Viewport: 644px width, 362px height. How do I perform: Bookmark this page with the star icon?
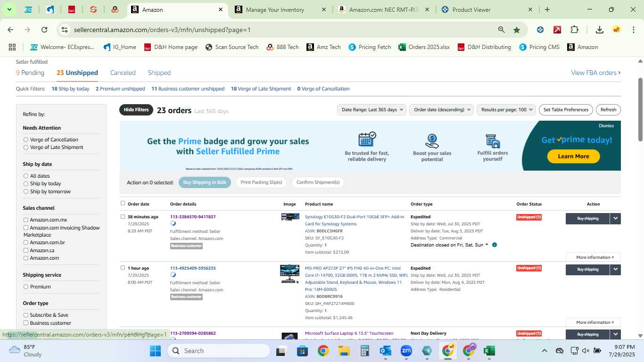point(517,30)
